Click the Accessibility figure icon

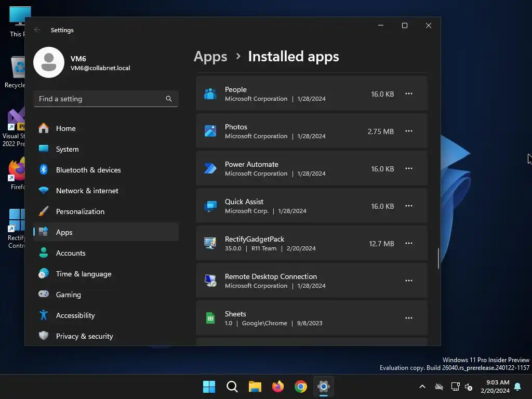[x=44, y=315]
